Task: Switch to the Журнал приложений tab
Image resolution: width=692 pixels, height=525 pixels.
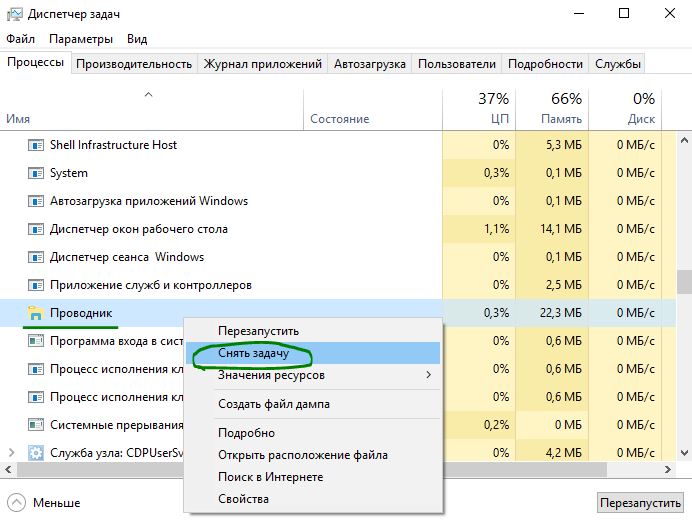Action: coord(263,64)
